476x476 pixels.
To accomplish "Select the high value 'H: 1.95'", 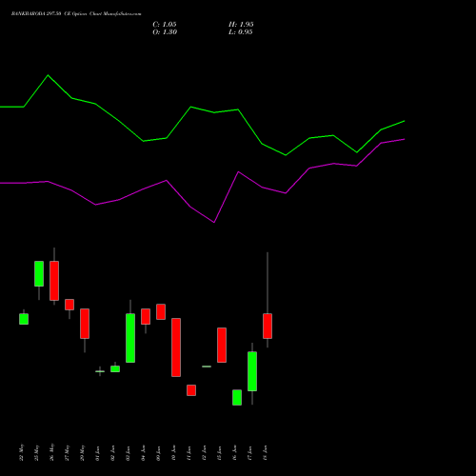I will point(241,25).
